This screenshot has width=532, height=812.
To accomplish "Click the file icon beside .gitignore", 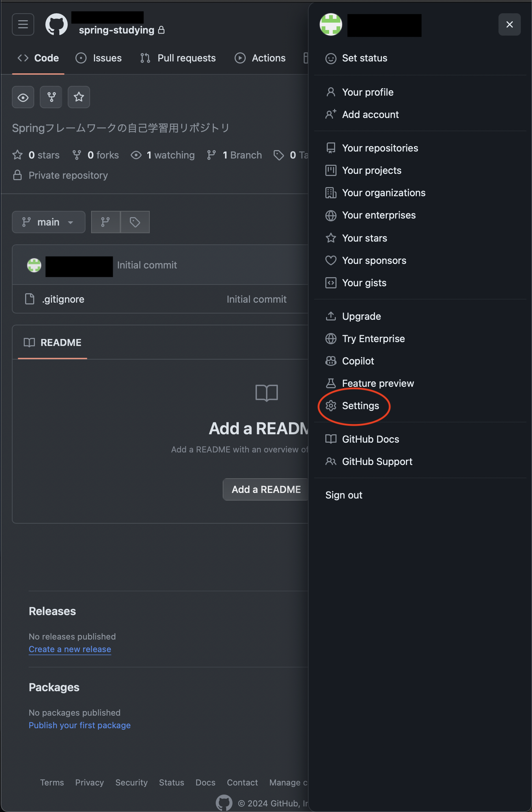I will pos(30,299).
